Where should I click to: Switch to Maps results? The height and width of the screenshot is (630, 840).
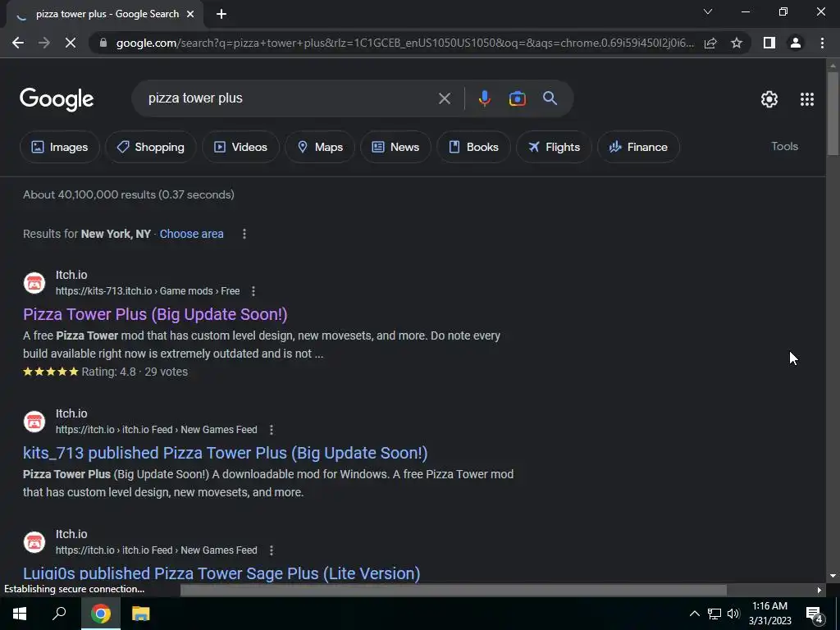[x=320, y=147]
